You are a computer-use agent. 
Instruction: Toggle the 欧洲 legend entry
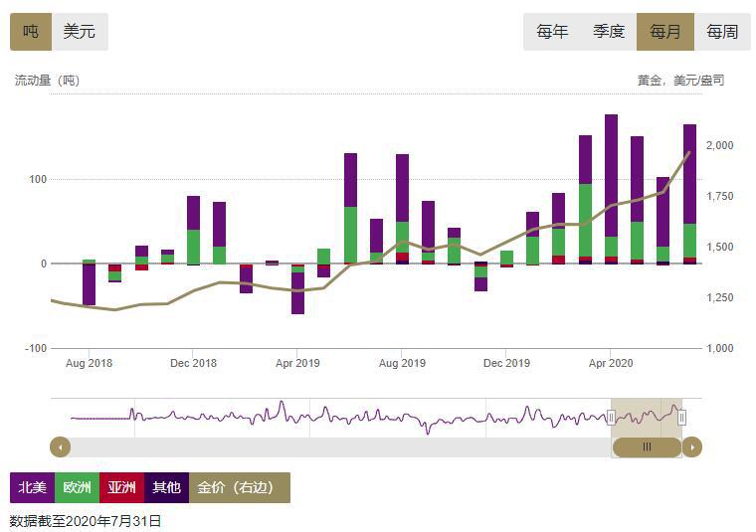(77, 487)
